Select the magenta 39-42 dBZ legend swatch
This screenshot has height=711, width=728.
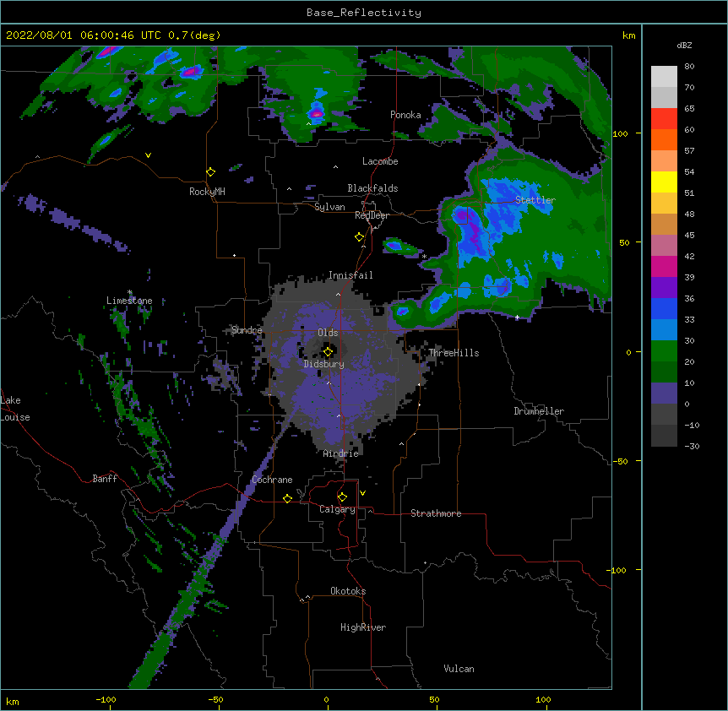point(664,267)
